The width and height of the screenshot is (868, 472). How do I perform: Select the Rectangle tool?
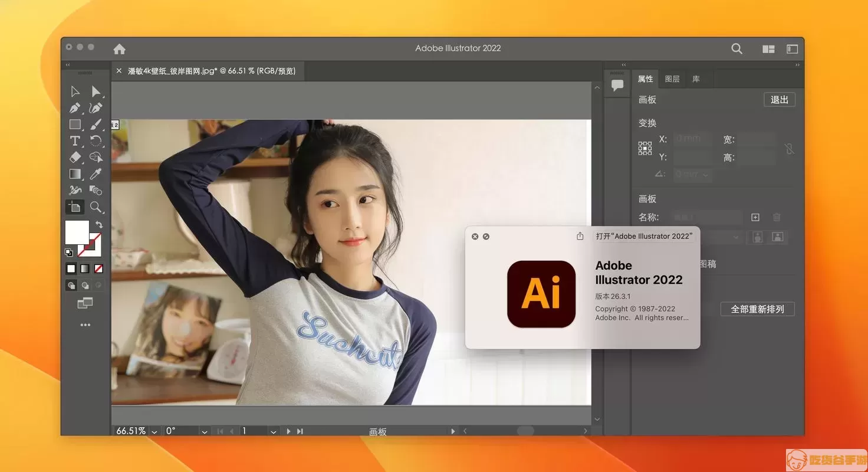coord(75,124)
